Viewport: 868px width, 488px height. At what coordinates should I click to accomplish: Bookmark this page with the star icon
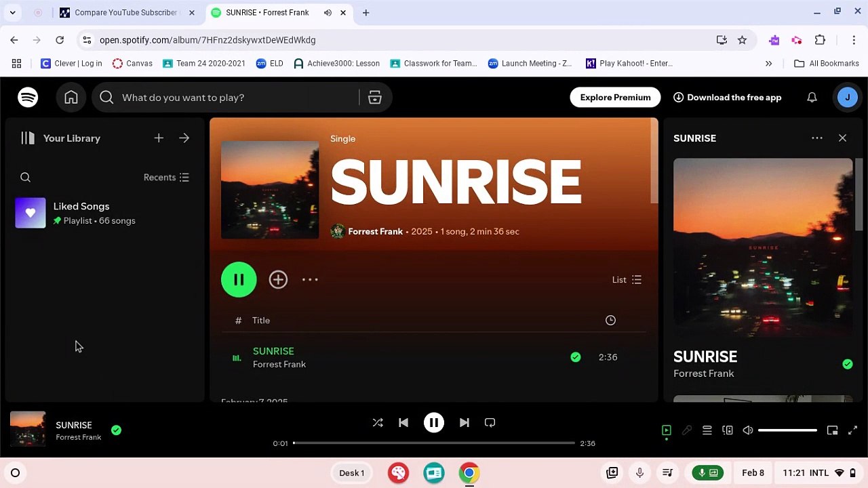(742, 40)
